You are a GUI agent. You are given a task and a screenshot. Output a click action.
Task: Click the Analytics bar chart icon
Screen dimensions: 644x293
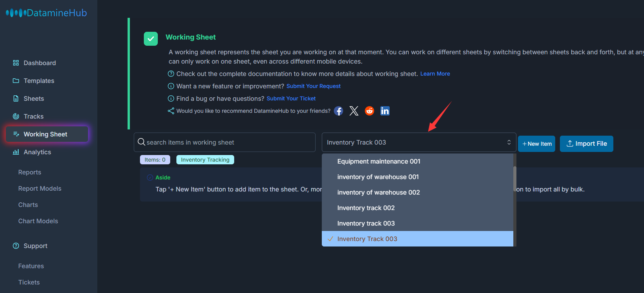(x=16, y=152)
